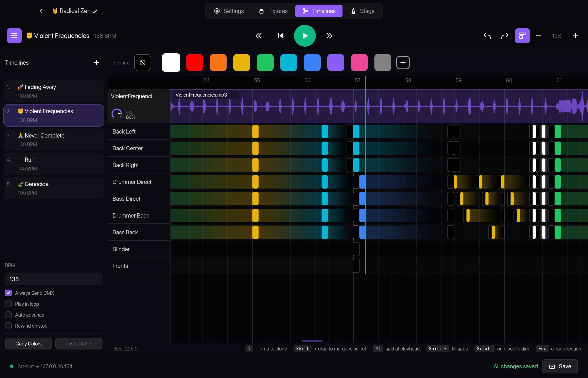Click the 10% zoom level value
Viewport: 588px width, 378px height.
(x=557, y=36)
